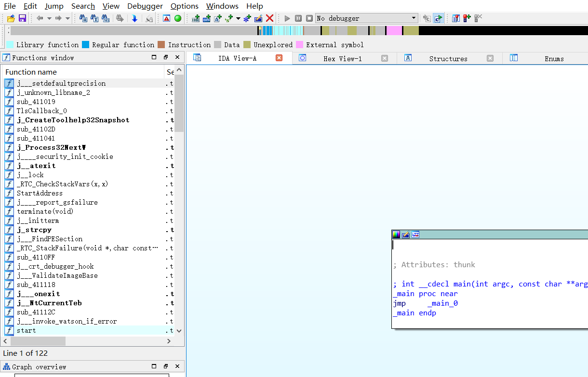Click the breakpoint list icon
This screenshot has height=377, width=588.
456,18
